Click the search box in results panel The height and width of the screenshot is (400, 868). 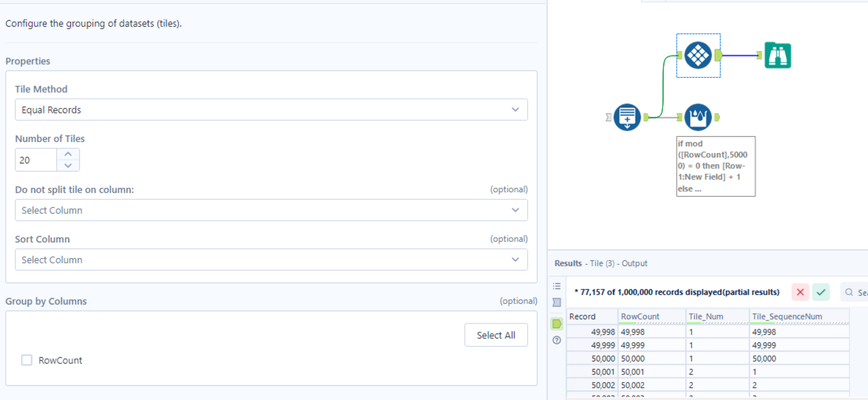pos(856,292)
